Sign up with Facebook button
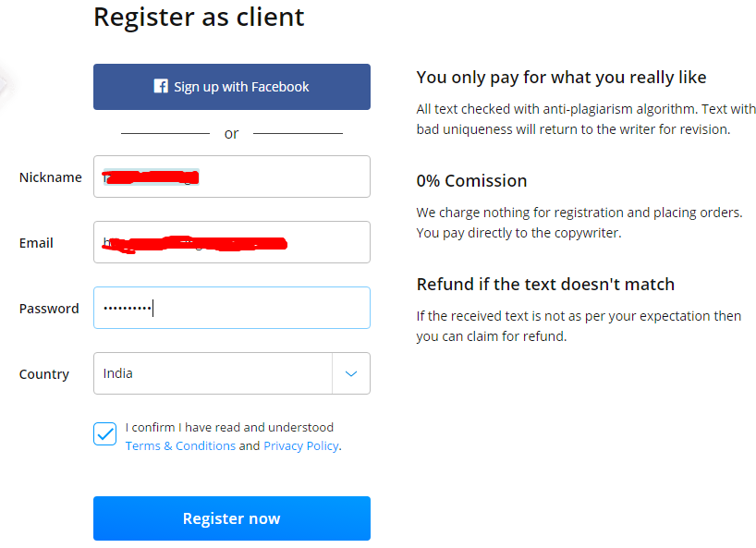Viewport: 756px width, 548px height. [232, 87]
